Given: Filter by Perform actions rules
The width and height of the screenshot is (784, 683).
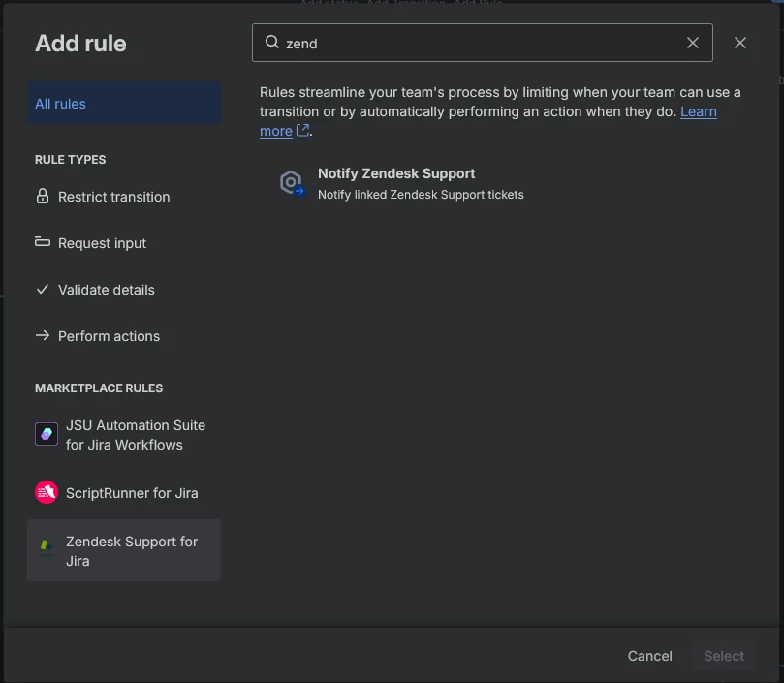Looking at the screenshot, I should [109, 336].
